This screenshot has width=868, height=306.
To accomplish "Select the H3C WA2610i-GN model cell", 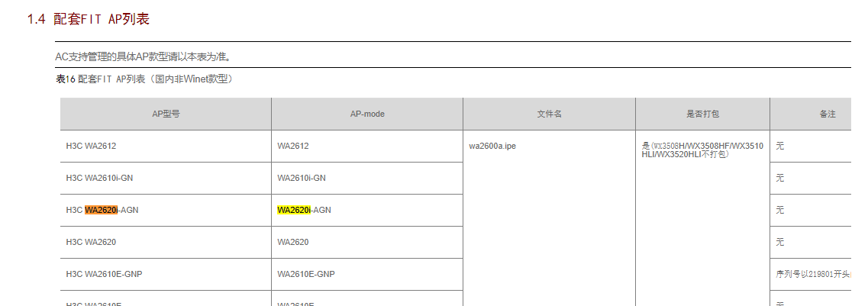I will (x=166, y=178).
